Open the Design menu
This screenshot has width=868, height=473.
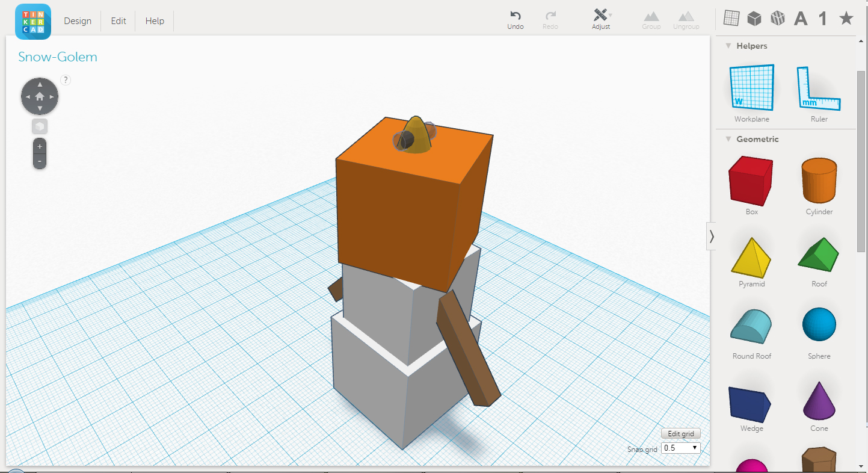coord(78,21)
